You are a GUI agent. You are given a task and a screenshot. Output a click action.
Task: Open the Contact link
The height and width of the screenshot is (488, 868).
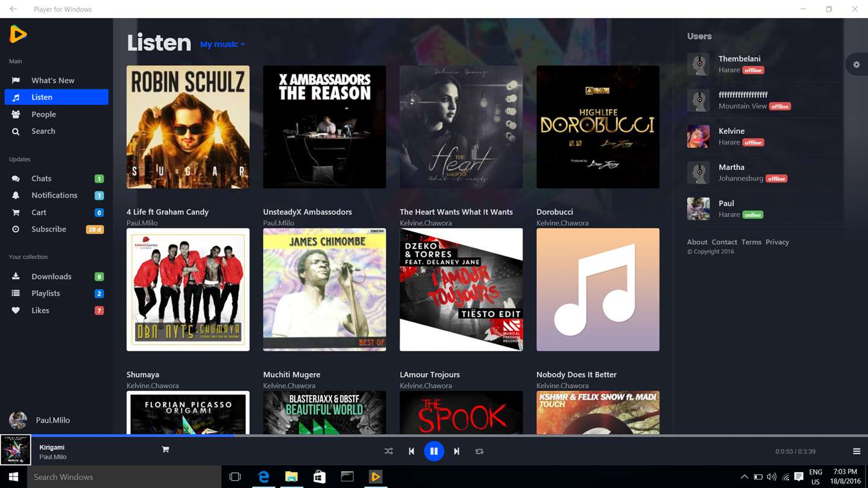(724, 242)
